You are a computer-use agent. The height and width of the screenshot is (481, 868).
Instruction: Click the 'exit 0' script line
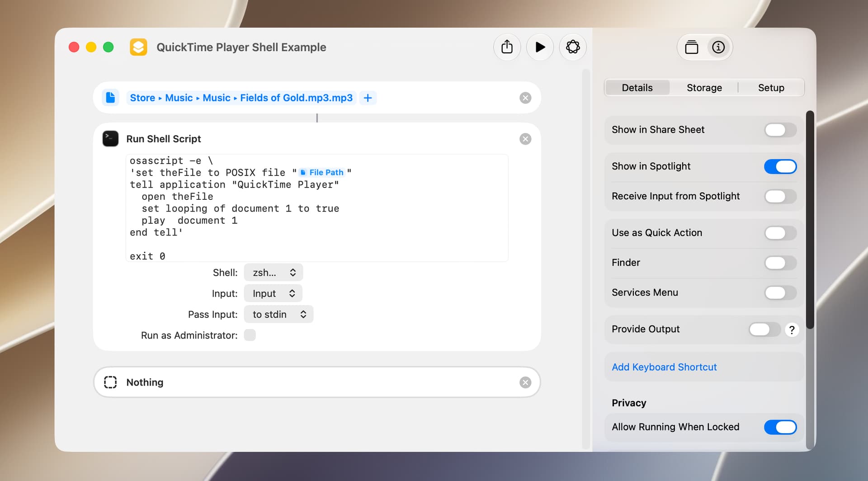pyautogui.click(x=147, y=256)
